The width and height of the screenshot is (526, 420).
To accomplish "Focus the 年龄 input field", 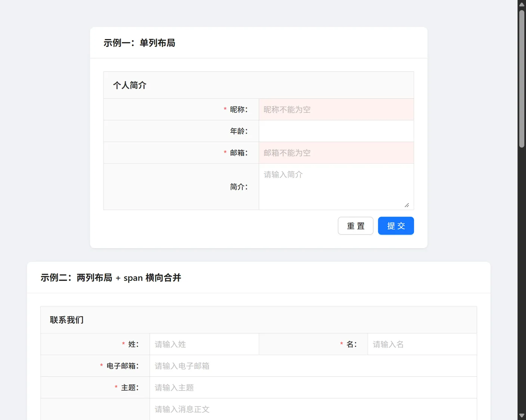I will tap(336, 131).
